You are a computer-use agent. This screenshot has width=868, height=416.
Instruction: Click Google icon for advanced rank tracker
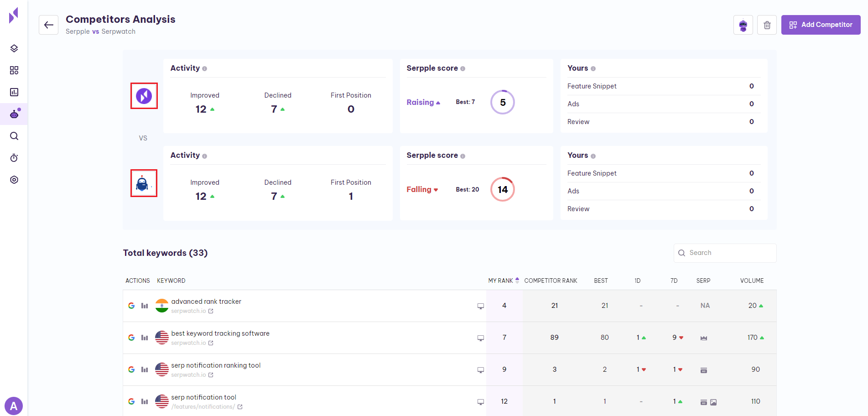[131, 306]
